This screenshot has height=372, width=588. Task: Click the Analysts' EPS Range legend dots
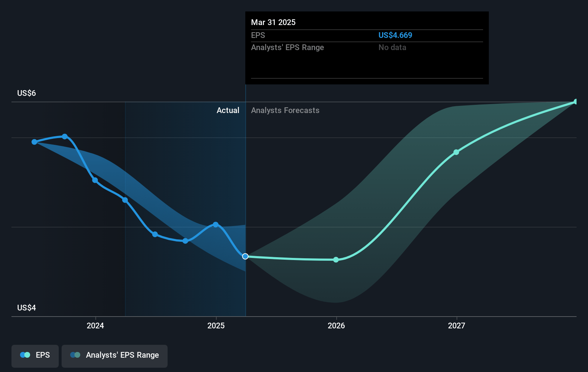coord(75,355)
